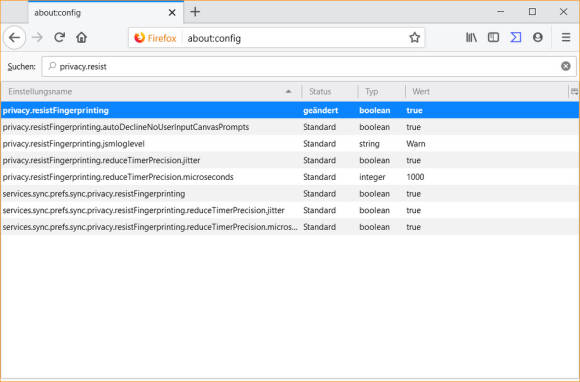Open a new tab with plus button
The image size is (580, 382).
(x=195, y=12)
